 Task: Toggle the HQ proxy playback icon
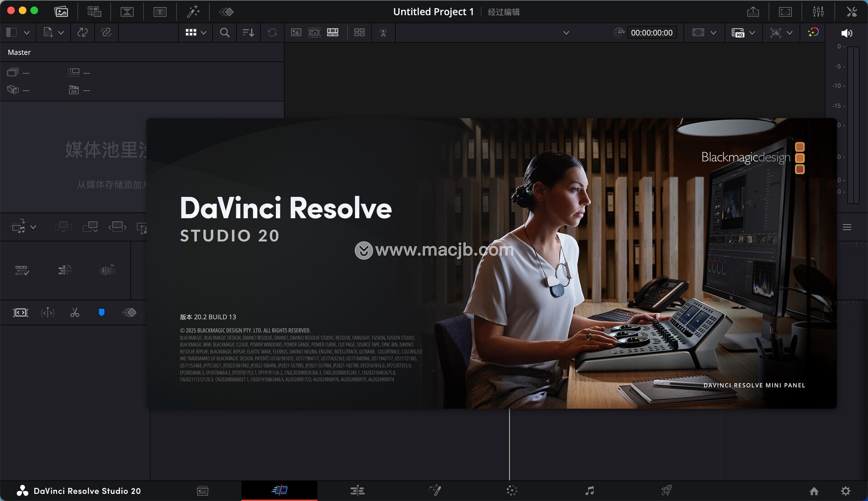click(x=738, y=33)
